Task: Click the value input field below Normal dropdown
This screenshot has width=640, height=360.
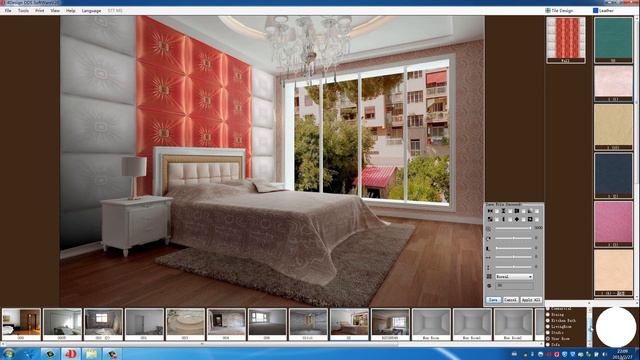Action: (x=514, y=286)
